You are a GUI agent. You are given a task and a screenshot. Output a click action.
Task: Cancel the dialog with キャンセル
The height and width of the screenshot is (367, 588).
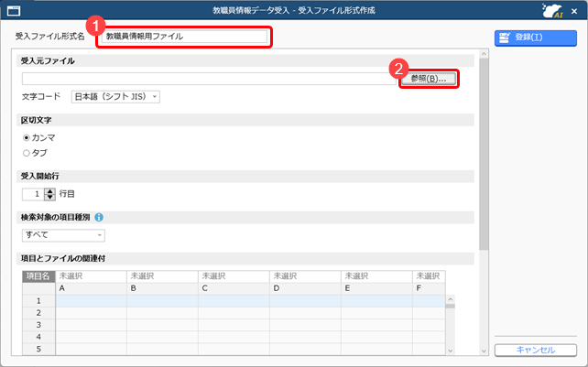[x=536, y=350]
